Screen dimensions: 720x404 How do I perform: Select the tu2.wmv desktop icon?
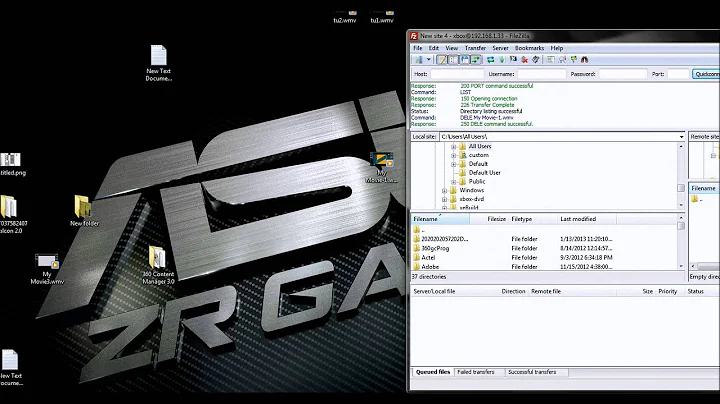345,17
